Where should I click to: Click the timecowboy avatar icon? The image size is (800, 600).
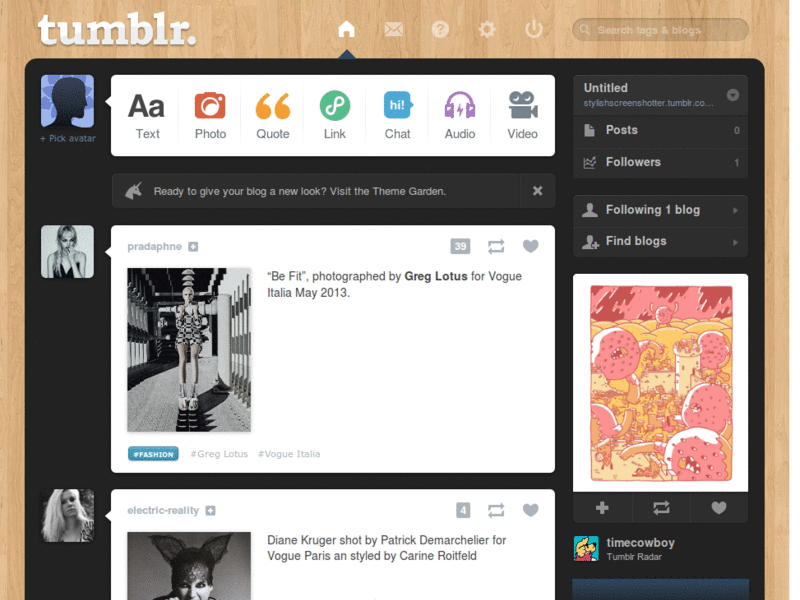click(586, 548)
